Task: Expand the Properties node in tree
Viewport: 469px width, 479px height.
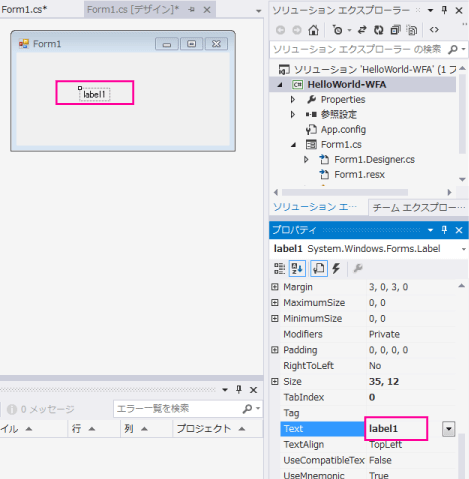Action: pos(293,99)
